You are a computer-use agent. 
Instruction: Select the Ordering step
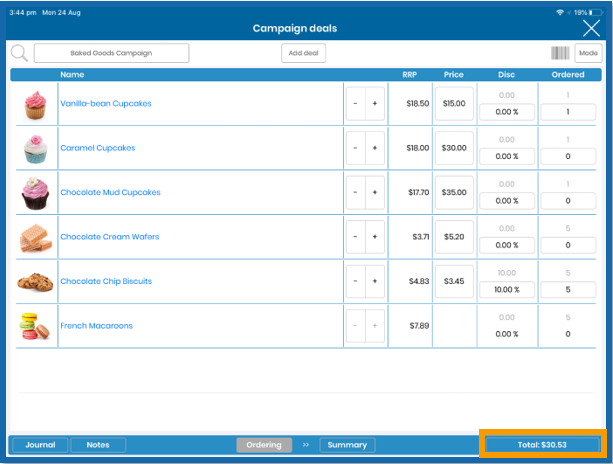264,445
